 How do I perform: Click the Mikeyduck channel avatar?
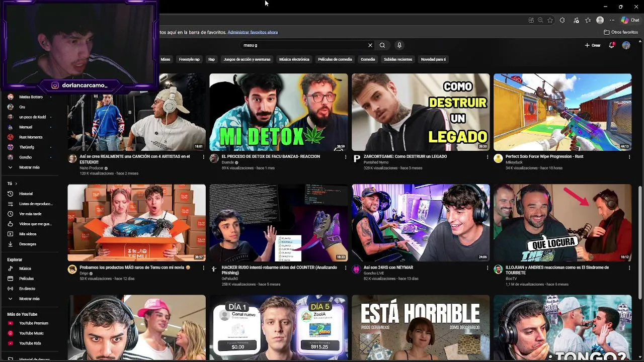coord(498,158)
